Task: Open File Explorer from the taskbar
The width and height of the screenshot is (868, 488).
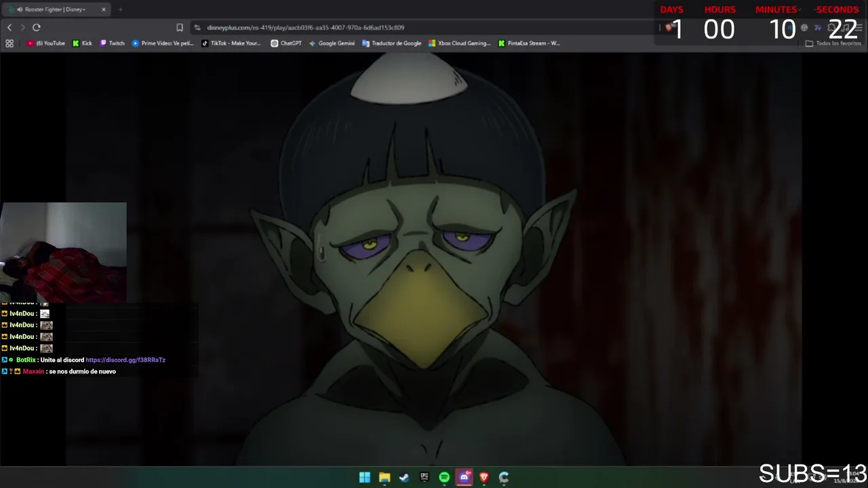Action: click(384, 477)
